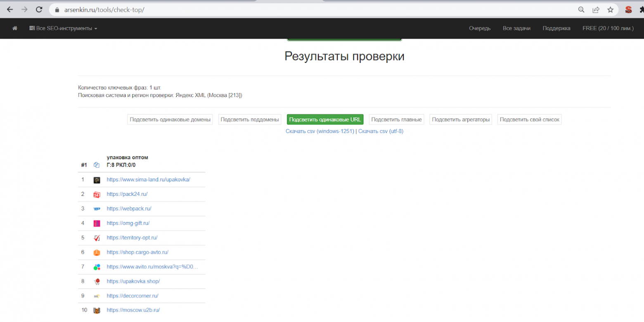Enable the Подсветить одинаковые домены highlight

click(170, 119)
